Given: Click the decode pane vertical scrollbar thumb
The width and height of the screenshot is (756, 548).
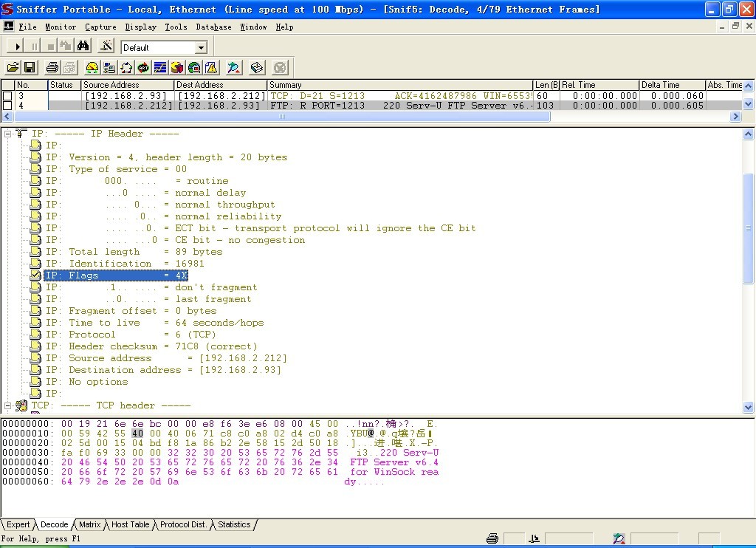Looking at the screenshot, I should point(749,228).
